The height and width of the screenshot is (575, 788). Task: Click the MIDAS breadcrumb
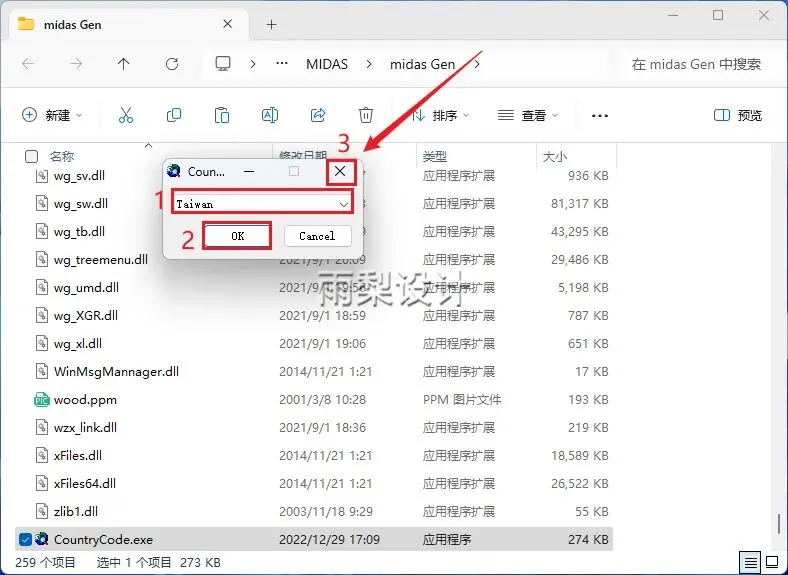click(327, 64)
